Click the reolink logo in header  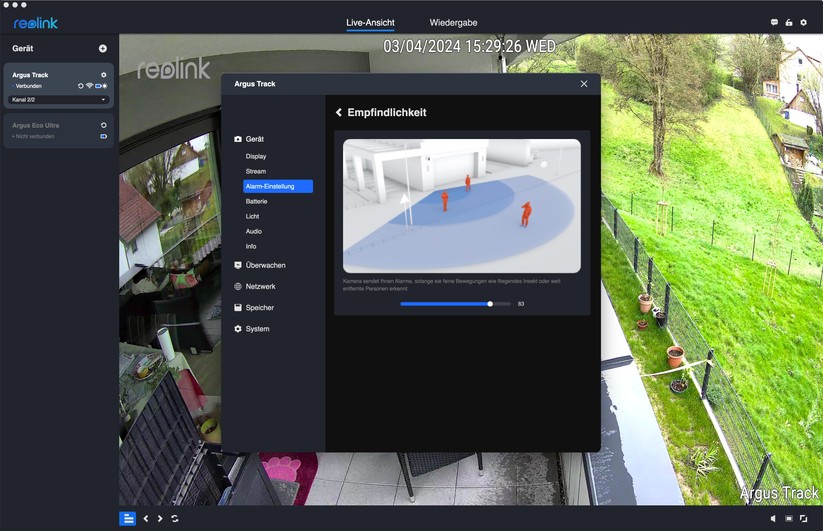36,23
